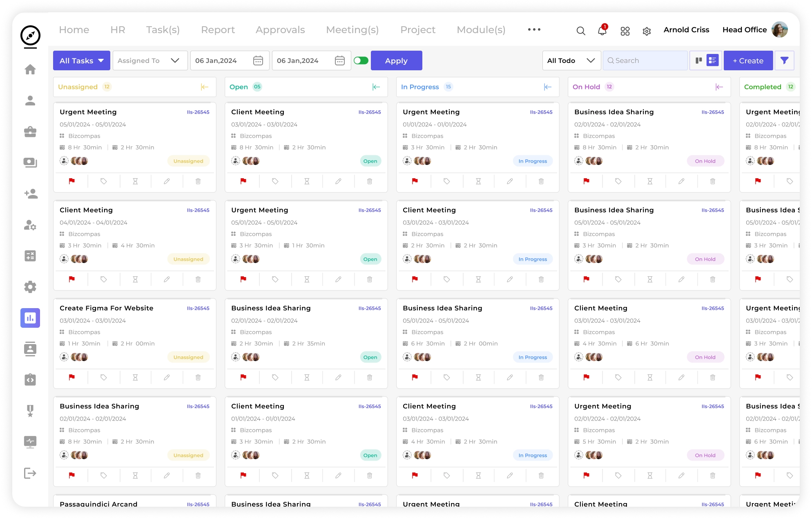
Task: Switch to list view toggle
Action: pyautogui.click(x=713, y=60)
